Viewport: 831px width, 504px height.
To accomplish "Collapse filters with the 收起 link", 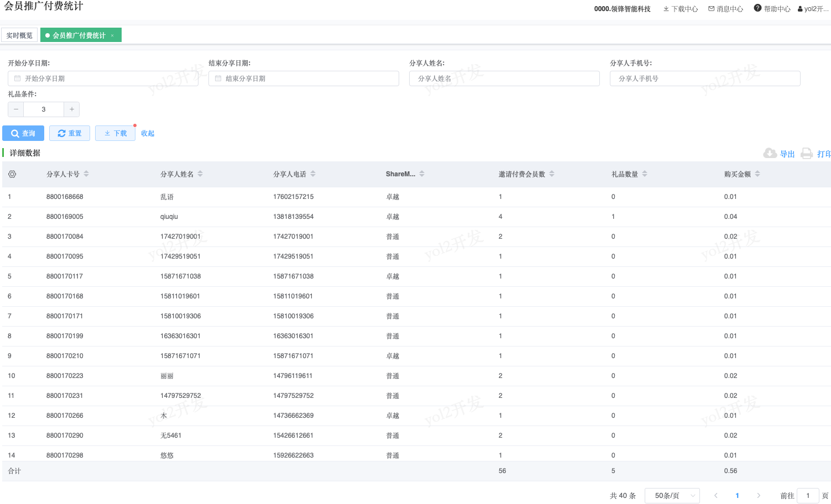I will 148,133.
